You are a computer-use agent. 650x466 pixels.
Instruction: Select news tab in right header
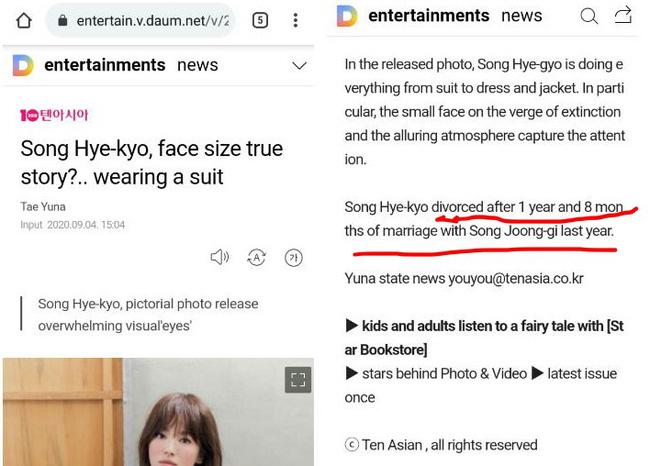521,16
